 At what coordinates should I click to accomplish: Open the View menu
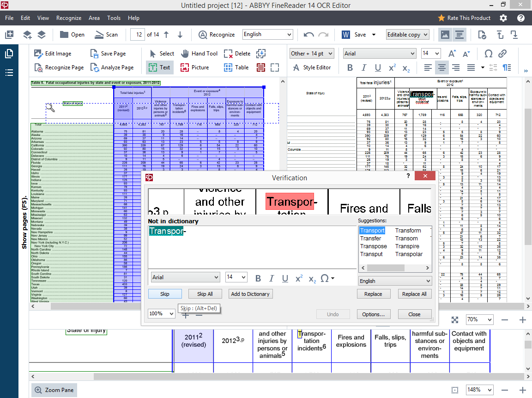43,18
